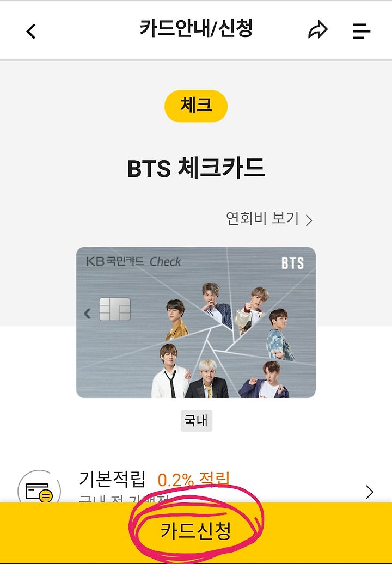Tap the BTS logo on the card

(292, 263)
